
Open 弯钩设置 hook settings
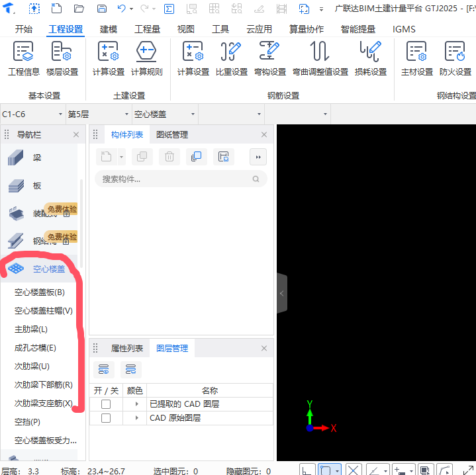(x=270, y=58)
